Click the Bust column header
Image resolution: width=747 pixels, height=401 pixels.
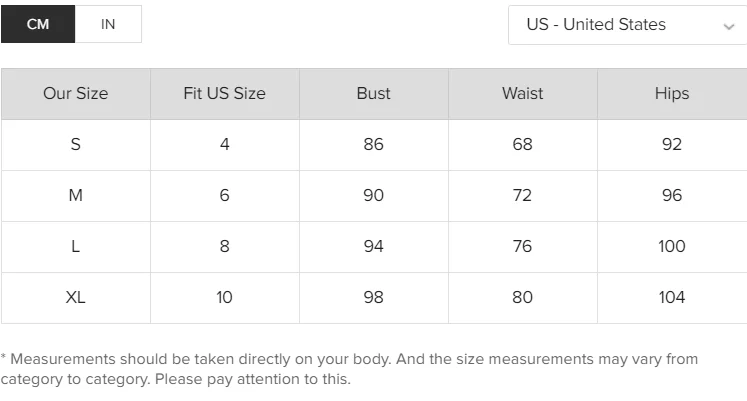(x=374, y=94)
